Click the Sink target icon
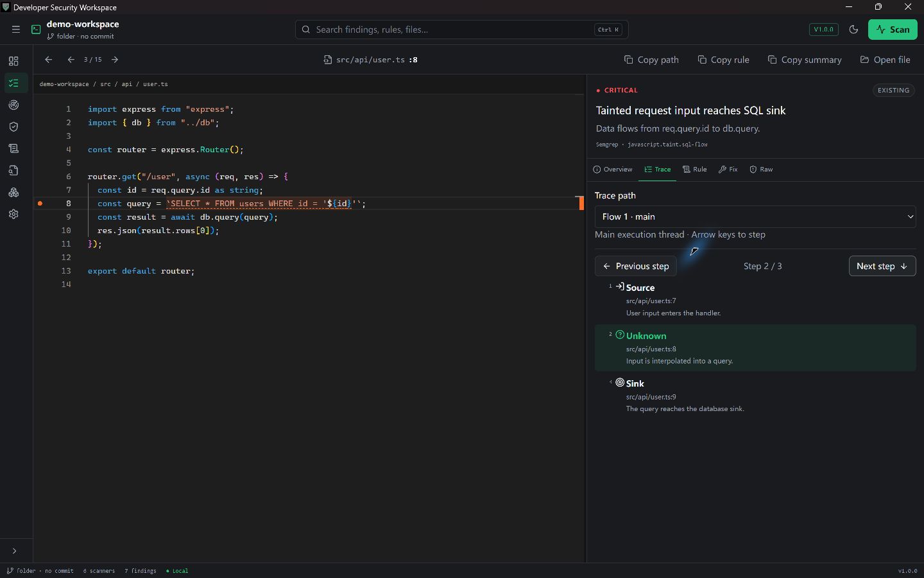The width and height of the screenshot is (924, 578). [x=620, y=383]
